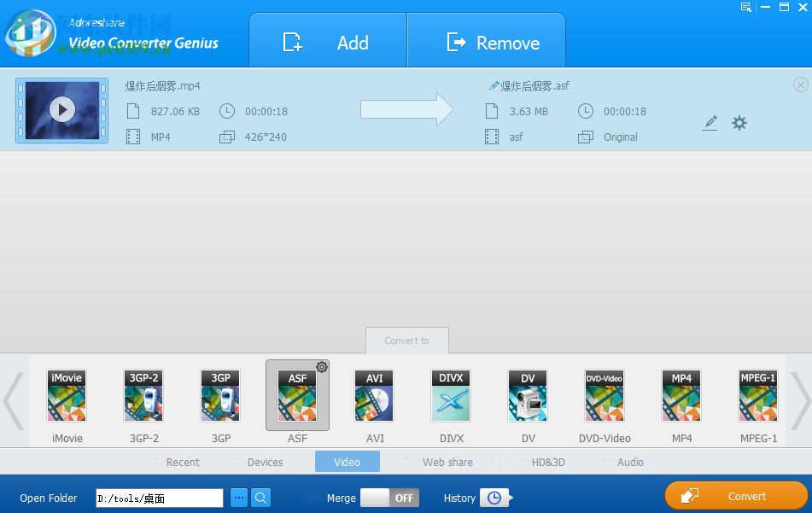Open output settings with the gear icon
This screenshot has width=812, height=513.
coord(739,123)
